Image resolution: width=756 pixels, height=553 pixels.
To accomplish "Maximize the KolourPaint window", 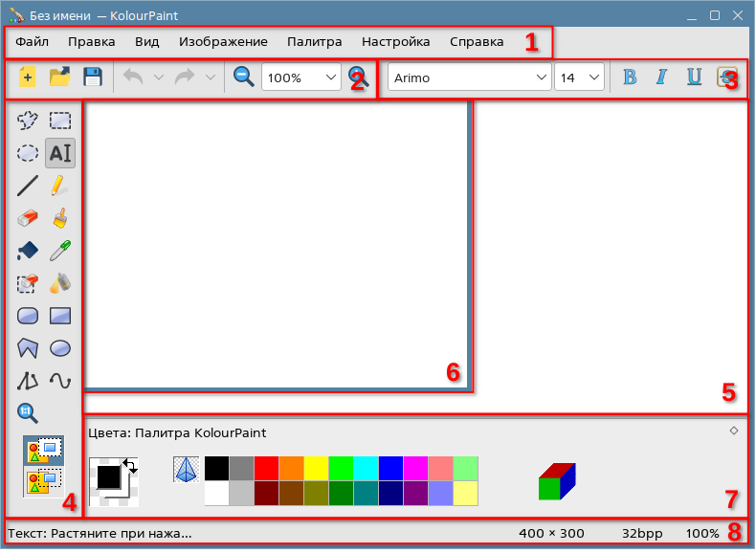I will point(715,15).
